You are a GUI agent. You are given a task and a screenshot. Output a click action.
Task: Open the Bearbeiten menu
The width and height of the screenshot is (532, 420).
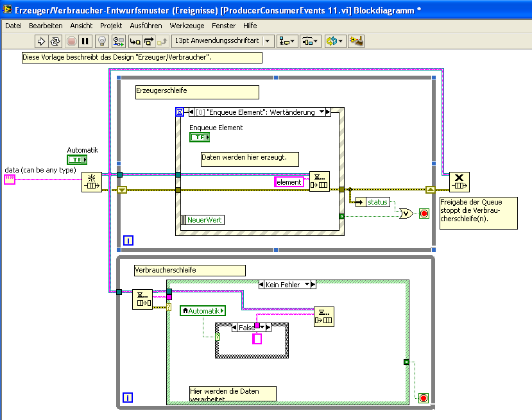(x=46, y=26)
